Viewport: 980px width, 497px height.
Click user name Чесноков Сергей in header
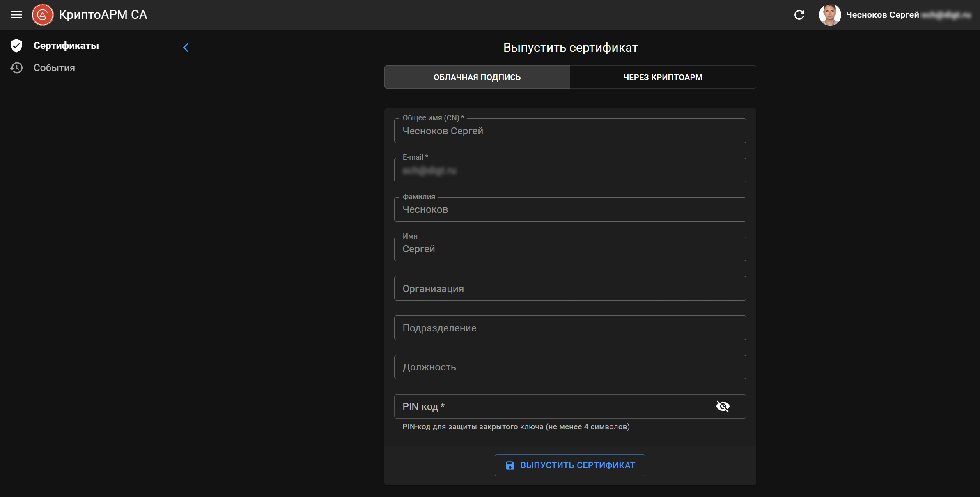(882, 15)
